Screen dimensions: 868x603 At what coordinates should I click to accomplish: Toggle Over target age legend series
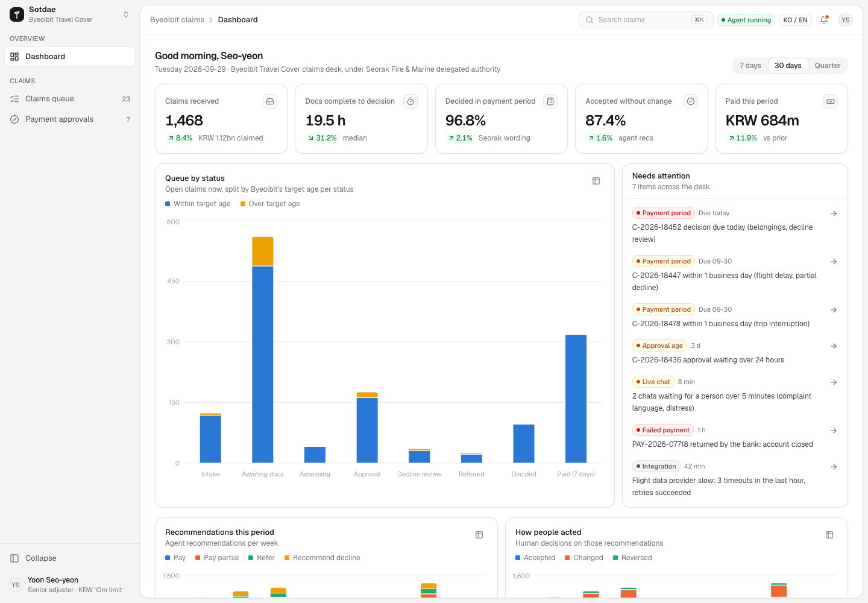pos(270,204)
